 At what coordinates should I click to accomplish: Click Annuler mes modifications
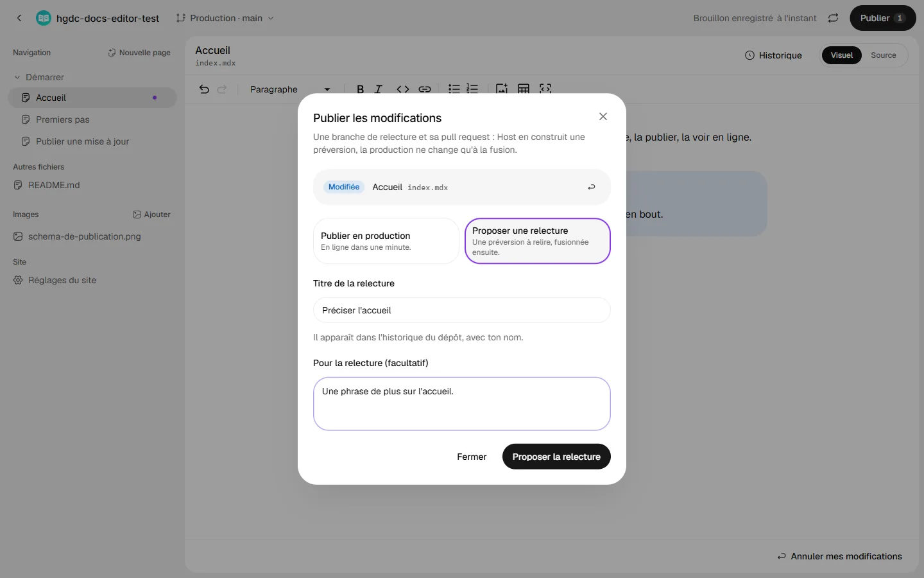(x=839, y=556)
